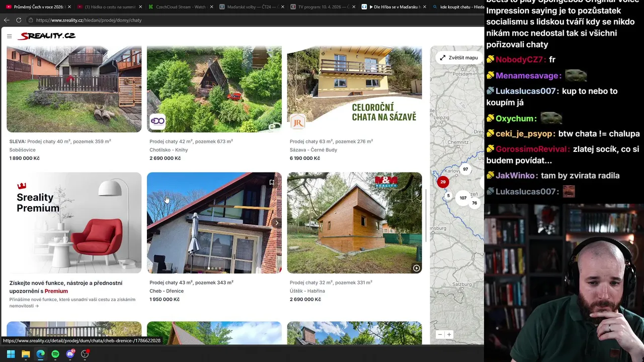Open OBS Studio from the taskbar
644x362 pixels.
(x=85, y=354)
